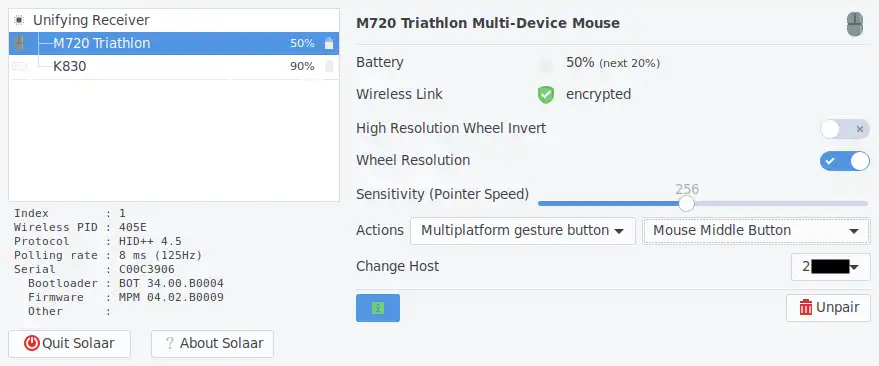Expand the Change Host dropdown
Screen dimensions: 879x366
[830, 267]
